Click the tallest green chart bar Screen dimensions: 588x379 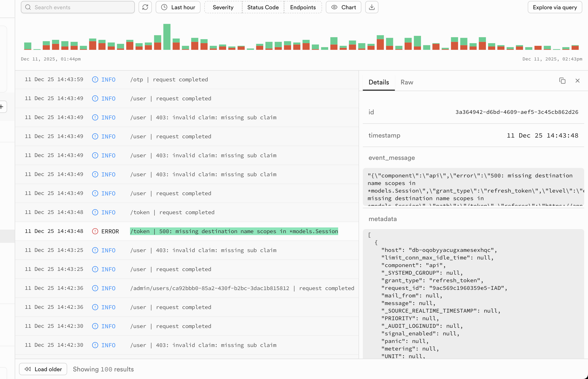tap(167, 37)
